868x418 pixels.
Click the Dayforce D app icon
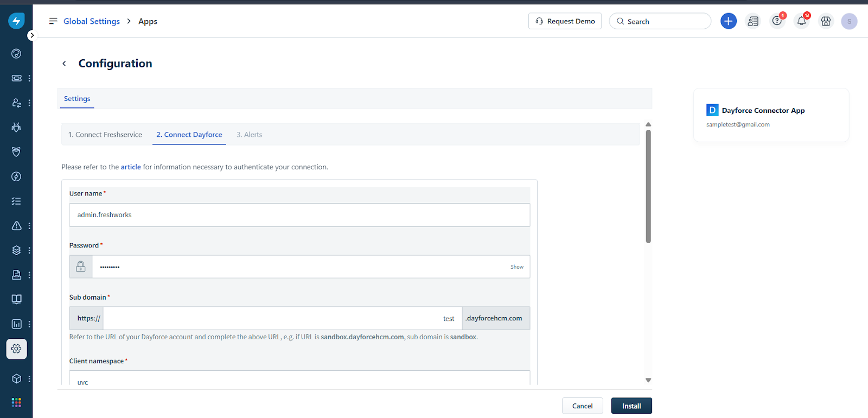[712, 110]
